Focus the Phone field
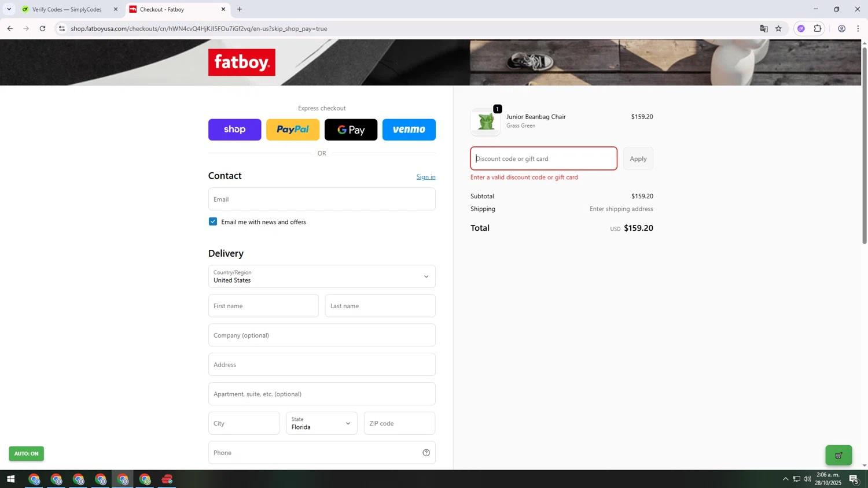 pos(322,453)
